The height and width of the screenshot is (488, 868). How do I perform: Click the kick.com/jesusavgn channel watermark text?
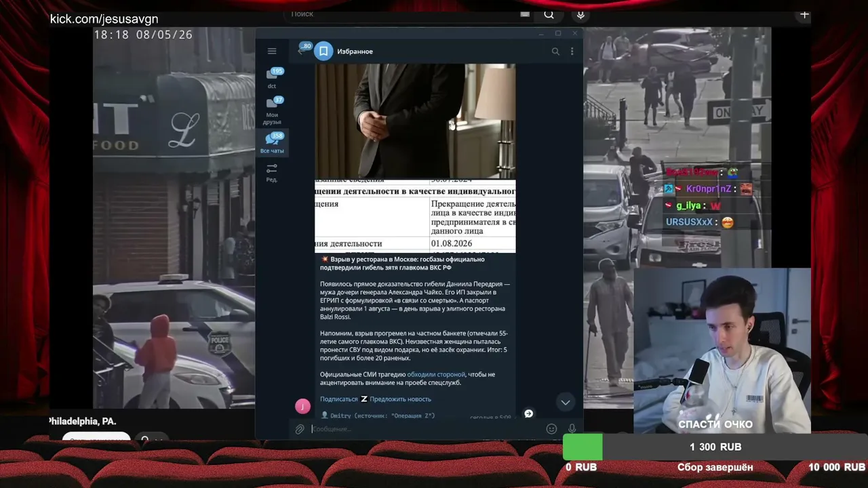(104, 19)
